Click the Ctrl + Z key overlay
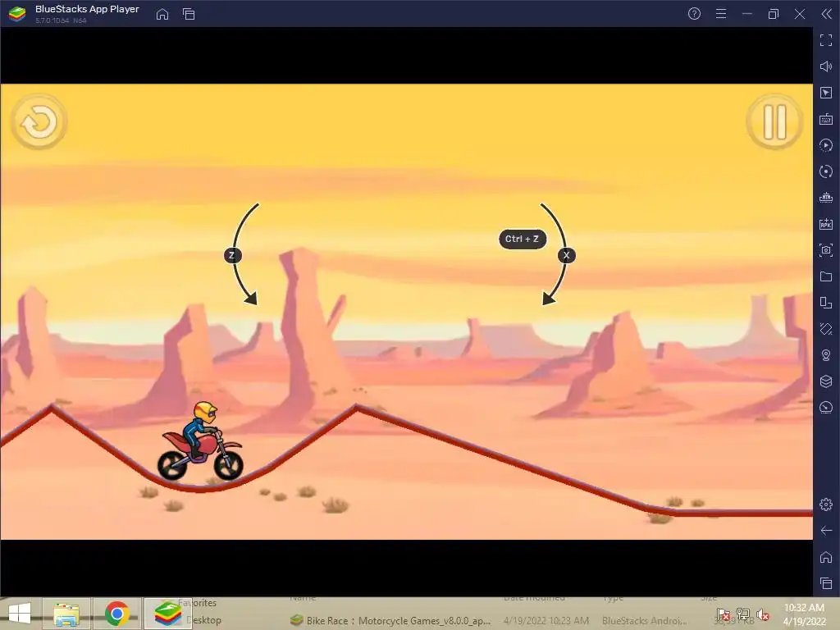The width and height of the screenshot is (840, 630). 523,239
